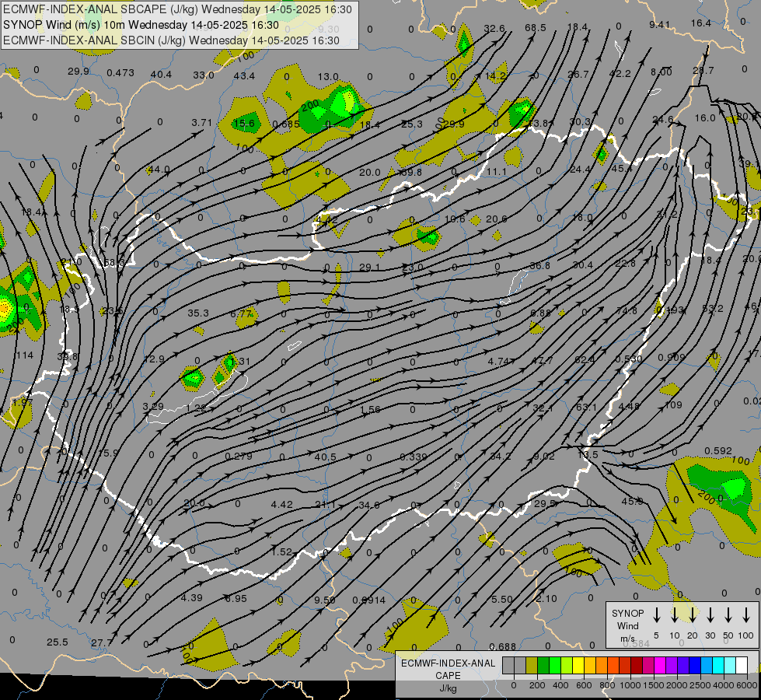Image resolution: width=761 pixels, height=700 pixels.
Task: Click the SYNOP Wind m/s legend label
Action: 627,625
